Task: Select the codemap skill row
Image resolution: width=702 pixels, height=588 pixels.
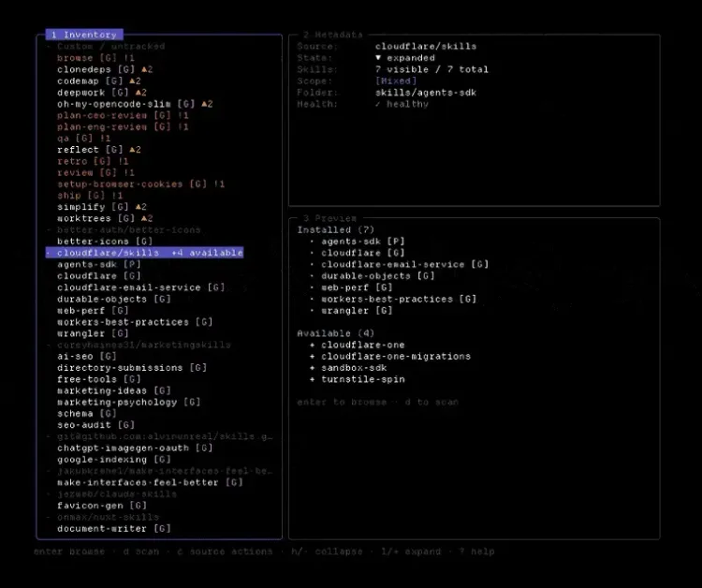Action: (x=99, y=81)
